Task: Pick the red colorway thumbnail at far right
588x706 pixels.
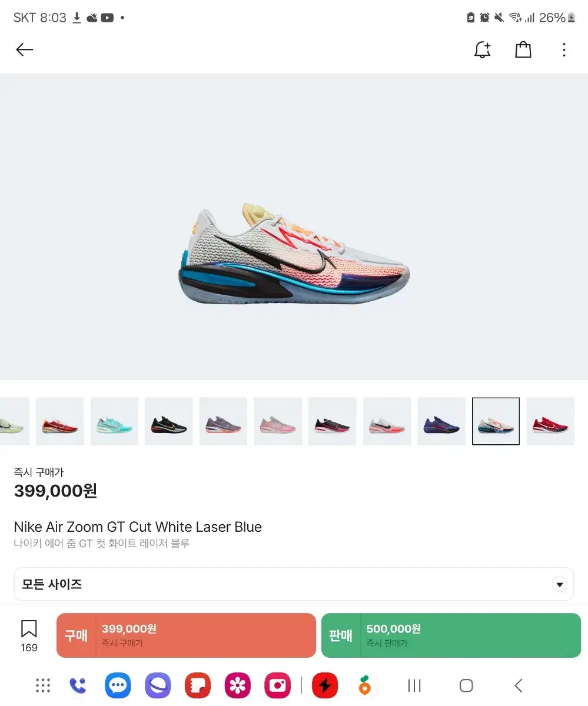Action: coord(550,421)
